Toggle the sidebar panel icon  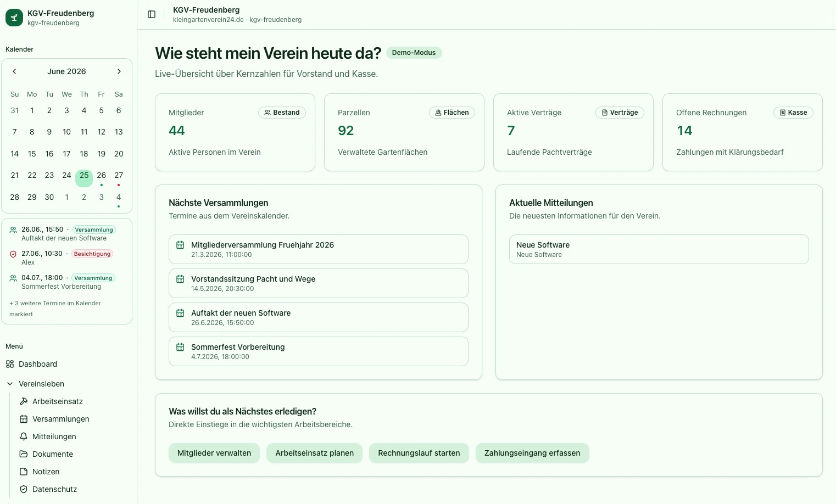[152, 14]
